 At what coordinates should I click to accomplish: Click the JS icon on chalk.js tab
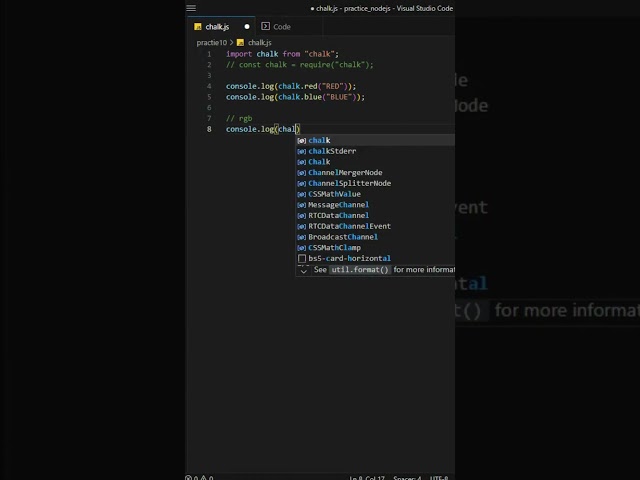[198, 27]
